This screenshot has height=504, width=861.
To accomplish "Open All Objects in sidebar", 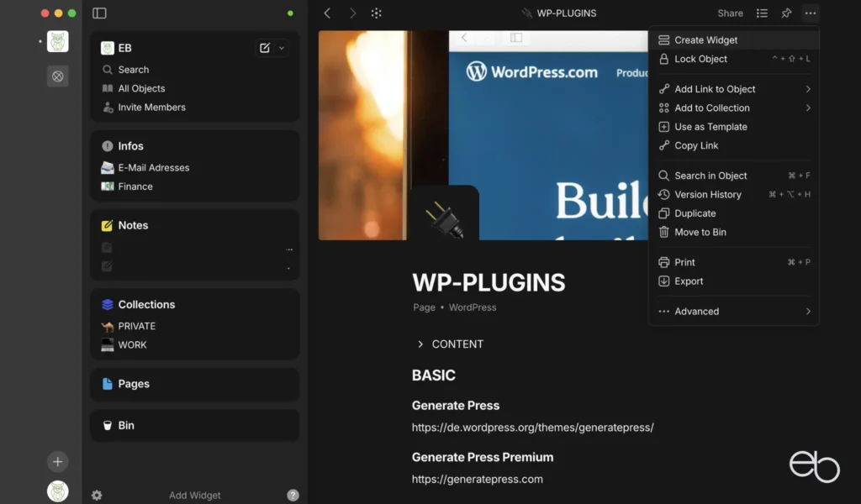I will (141, 88).
